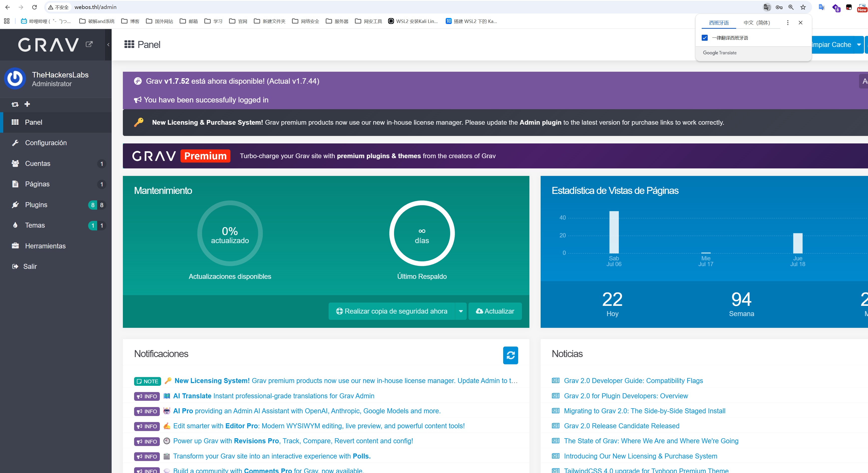Click the Cuentas users icon

(15, 163)
